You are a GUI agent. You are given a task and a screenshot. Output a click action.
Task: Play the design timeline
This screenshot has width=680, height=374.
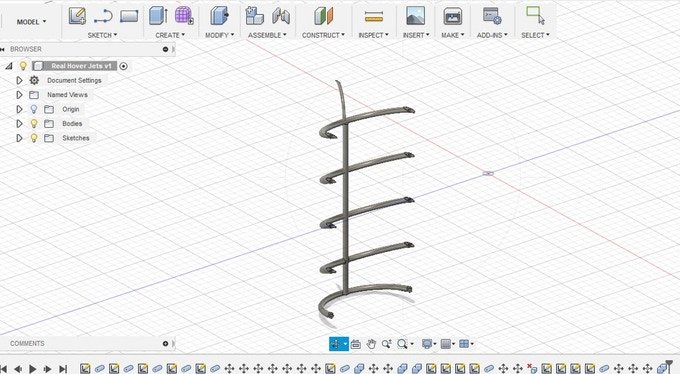click(33, 369)
